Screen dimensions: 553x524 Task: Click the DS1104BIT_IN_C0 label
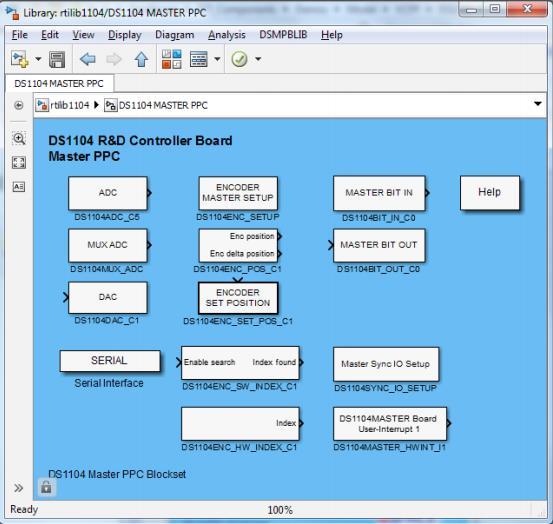coord(379,218)
